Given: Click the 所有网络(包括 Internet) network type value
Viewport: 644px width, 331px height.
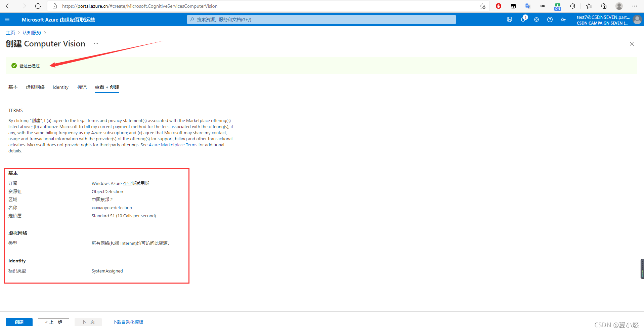Looking at the screenshot, I should (131, 243).
